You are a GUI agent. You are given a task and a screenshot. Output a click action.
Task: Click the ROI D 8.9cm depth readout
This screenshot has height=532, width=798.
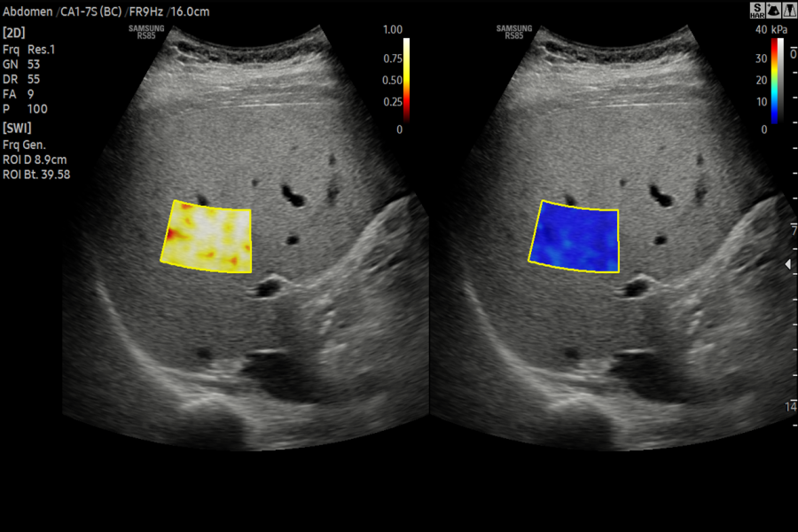35,160
